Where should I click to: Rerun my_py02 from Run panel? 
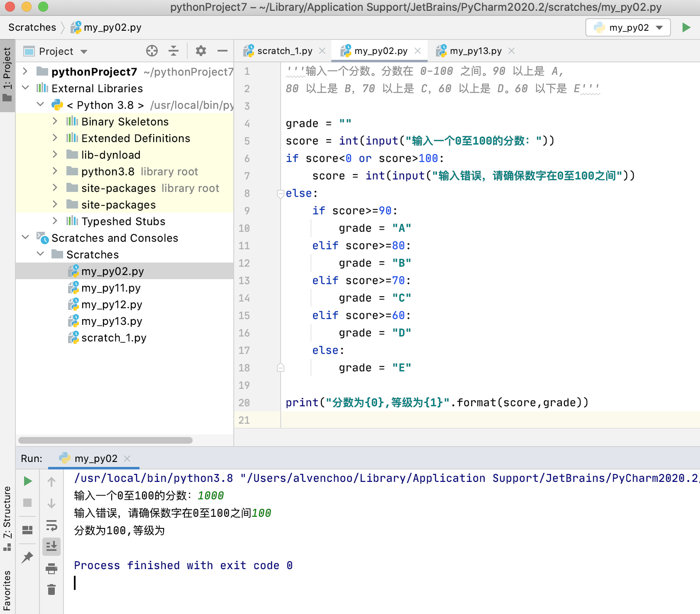tap(27, 481)
